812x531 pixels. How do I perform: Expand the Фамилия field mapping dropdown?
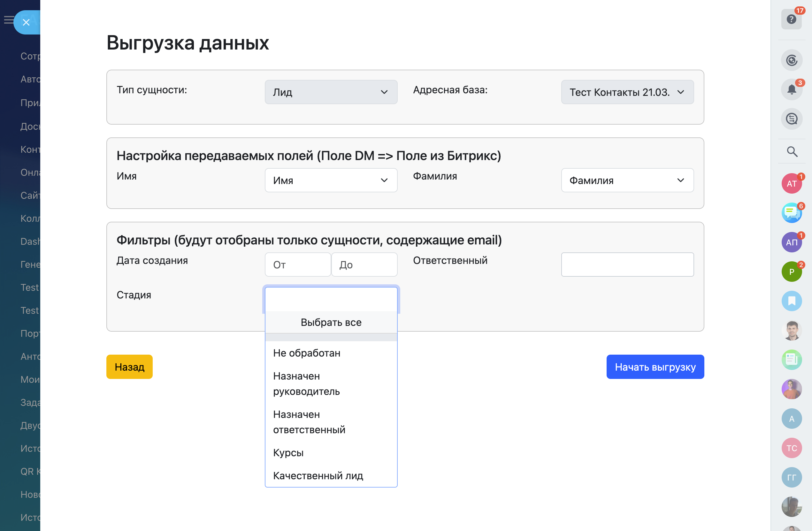(627, 180)
